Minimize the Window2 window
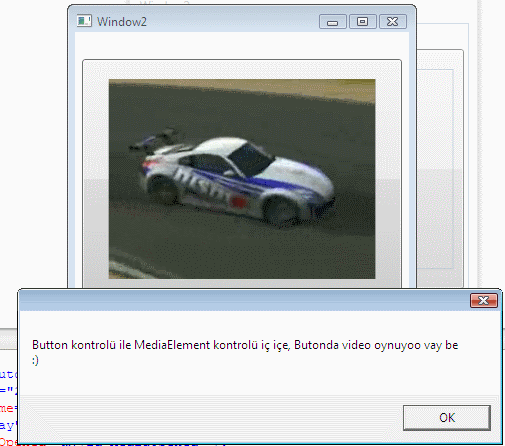 333,22
